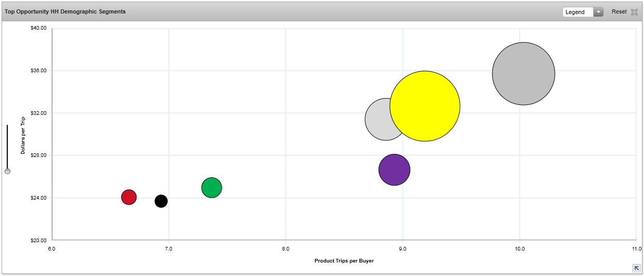The height and width of the screenshot is (276, 644).
Task: Click the reset zoom arrows icon
Action: (634, 12)
